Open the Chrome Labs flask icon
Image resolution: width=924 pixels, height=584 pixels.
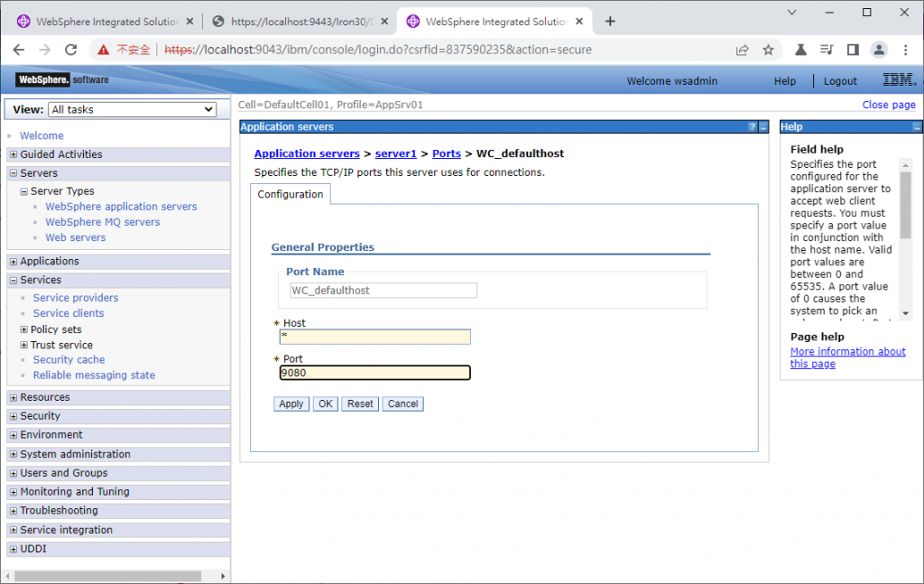(x=800, y=50)
